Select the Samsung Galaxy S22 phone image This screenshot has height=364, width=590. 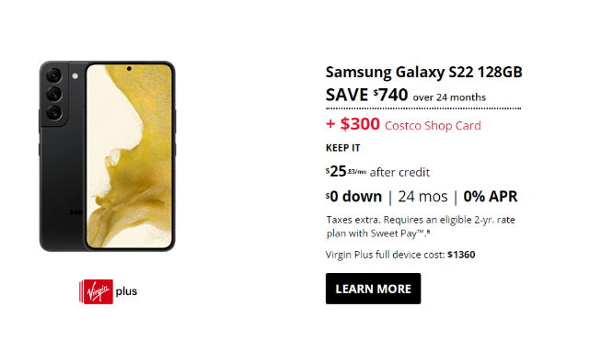108,156
